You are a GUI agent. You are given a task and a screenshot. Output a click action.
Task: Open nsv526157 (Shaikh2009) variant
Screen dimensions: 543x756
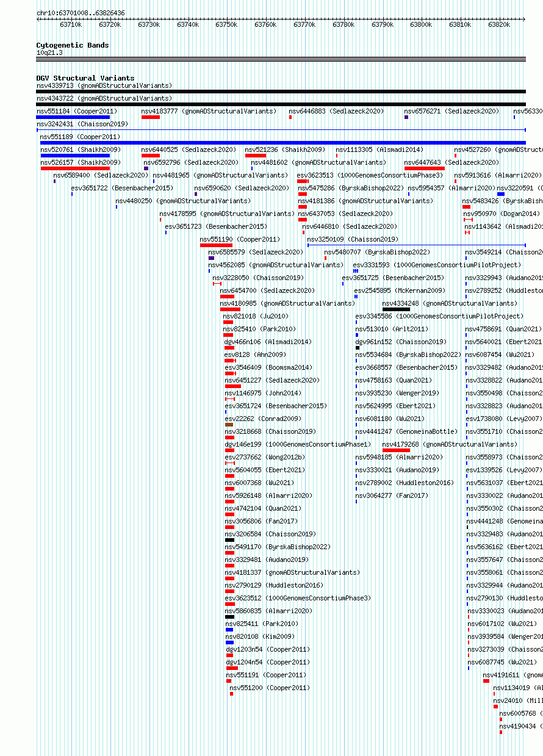coord(81,162)
